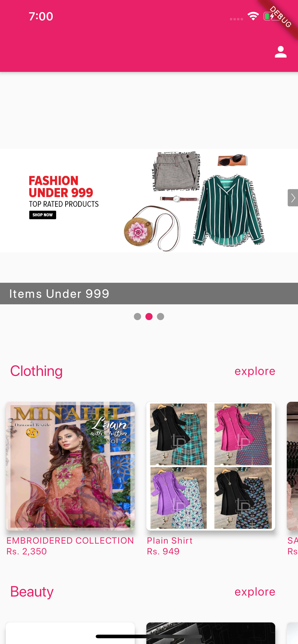Select the active pink carousel dot
The width and height of the screenshot is (298, 644).
coord(149,316)
